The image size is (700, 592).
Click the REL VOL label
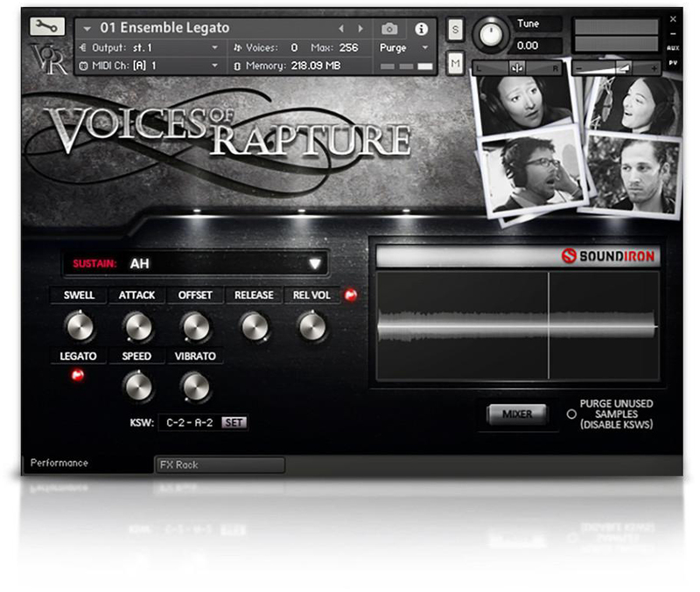[x=311, y=296]
